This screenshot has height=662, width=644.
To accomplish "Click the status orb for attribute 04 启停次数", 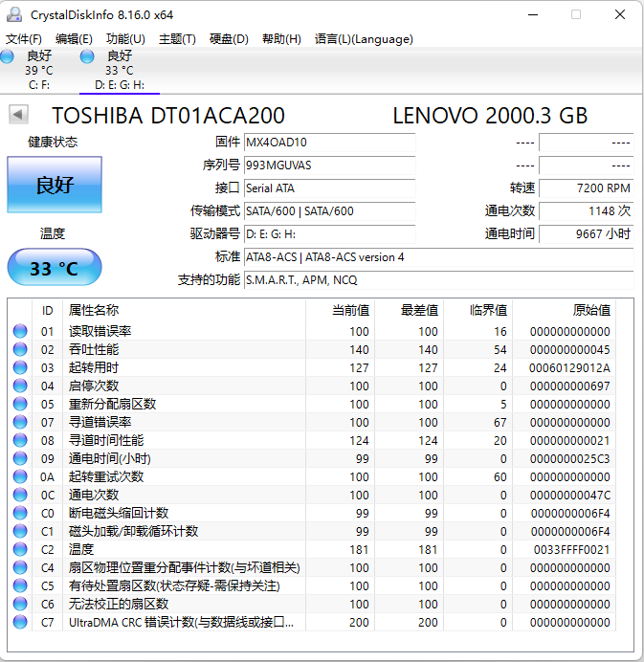I will coord(20,386).
